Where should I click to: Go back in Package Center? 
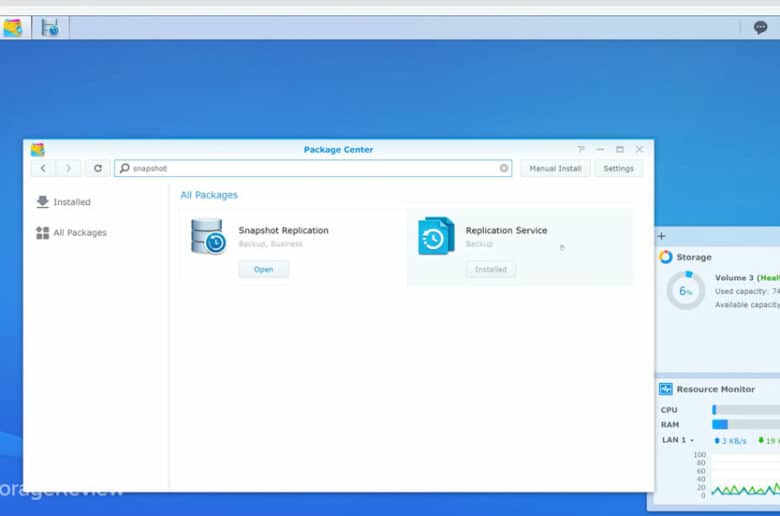43,168
